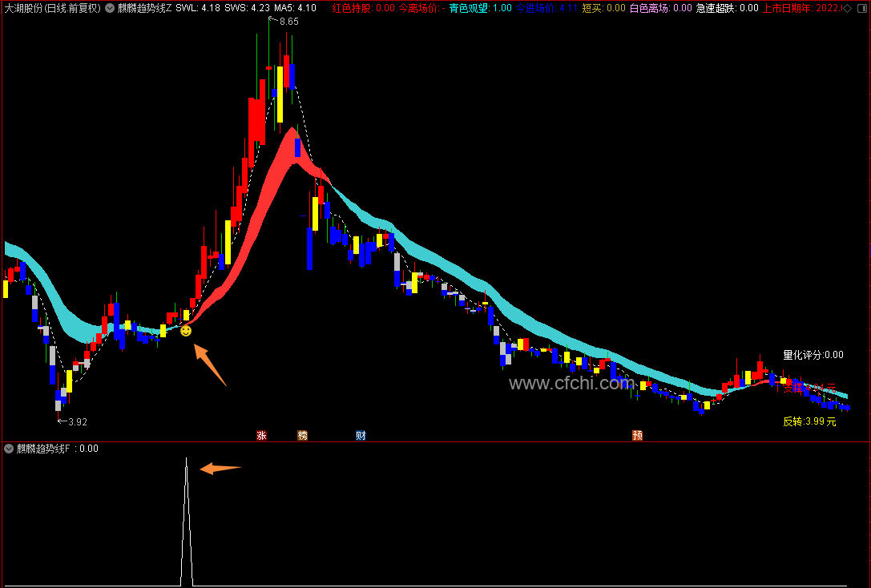Click the 上市日期年 readout
This screenshot has width=871, height=588.
click(x=802, y=8)
